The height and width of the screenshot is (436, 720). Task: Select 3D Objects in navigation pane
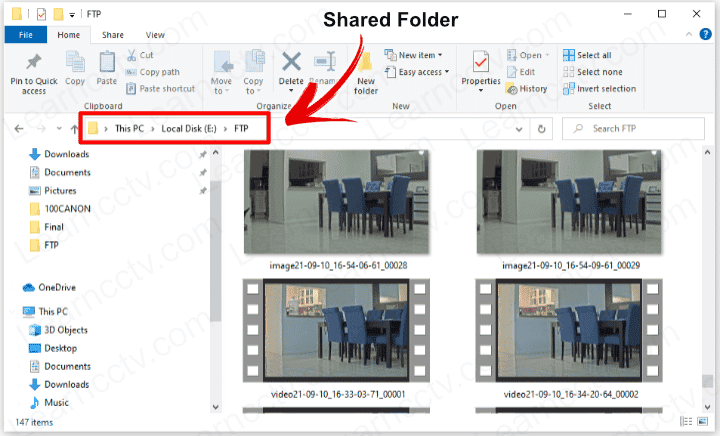pyautogui.click(x=65, y=330)
